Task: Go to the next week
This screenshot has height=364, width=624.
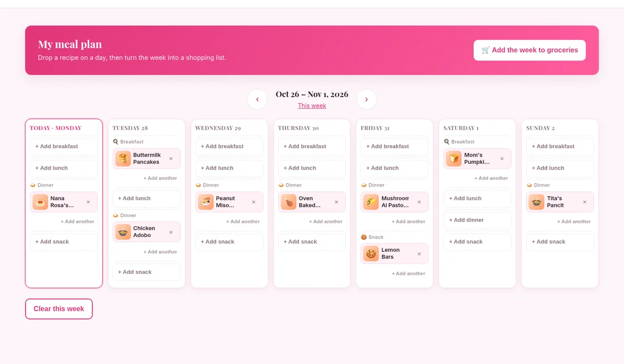Action: 366,99
